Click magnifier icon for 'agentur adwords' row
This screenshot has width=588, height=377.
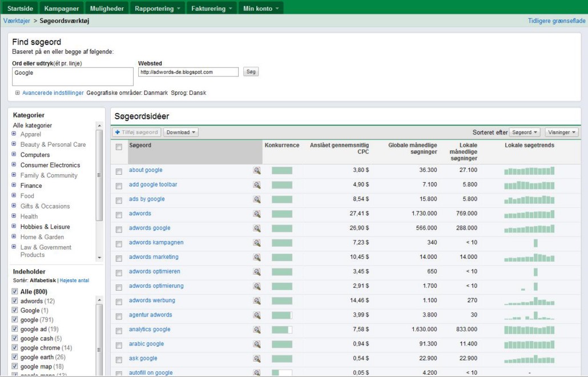click(257, 315)
